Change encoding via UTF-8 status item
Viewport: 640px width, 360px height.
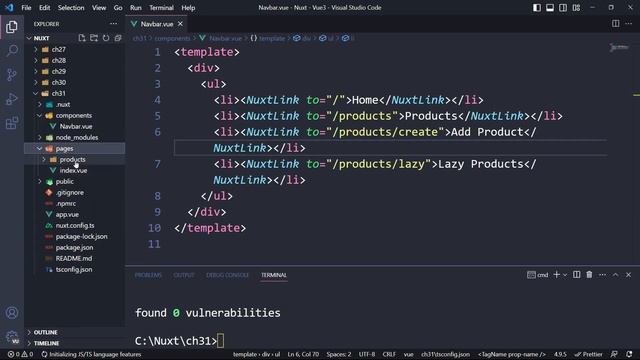point(367,354)
